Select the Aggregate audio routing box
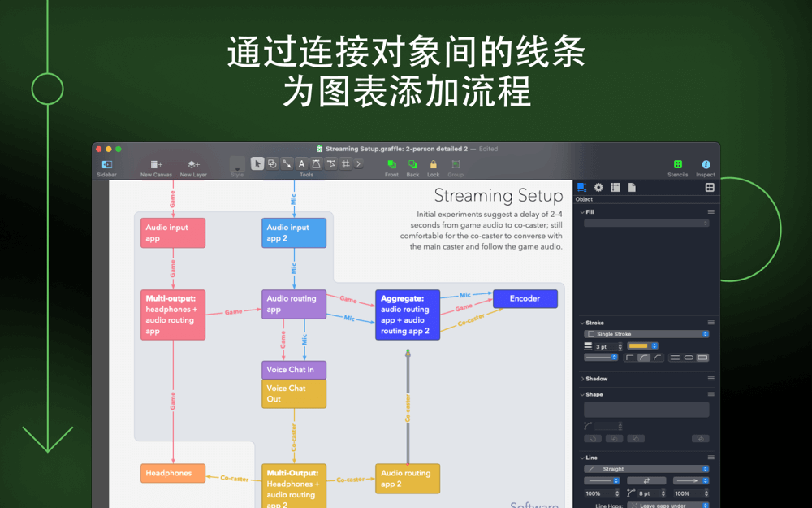This screenshot has width=812, height=508. 408,315
